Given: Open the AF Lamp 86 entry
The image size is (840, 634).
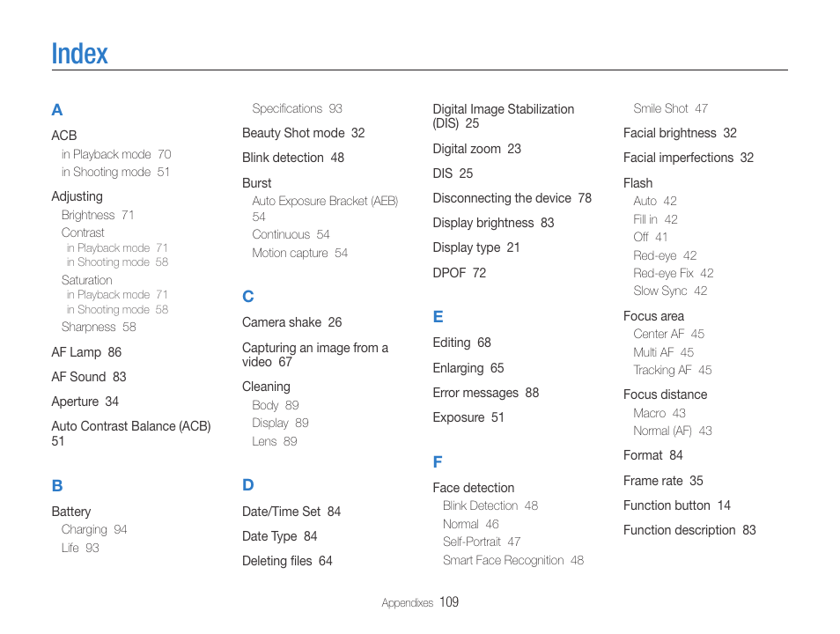Looking at the screenshot, I should coord(86,352).
